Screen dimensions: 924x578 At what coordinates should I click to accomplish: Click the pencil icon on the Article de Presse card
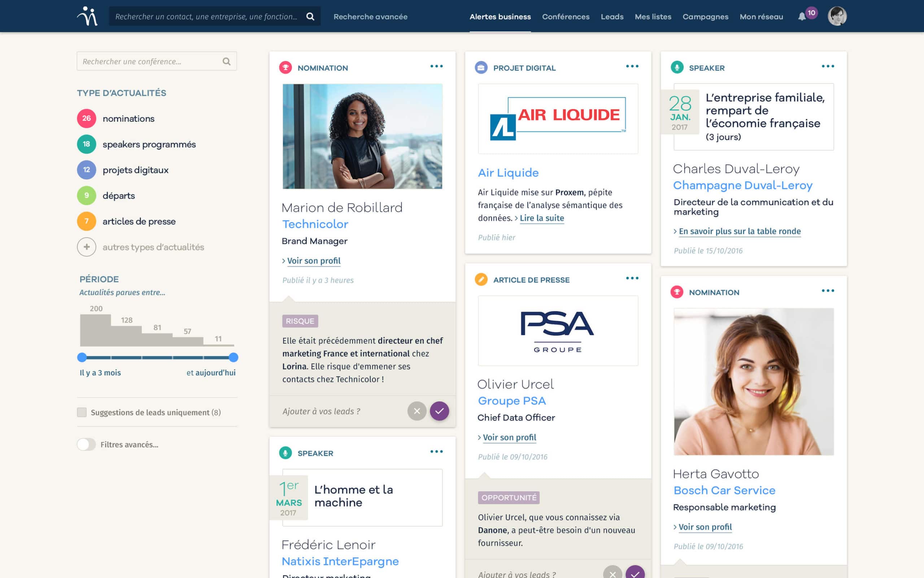tap(481, 280)
